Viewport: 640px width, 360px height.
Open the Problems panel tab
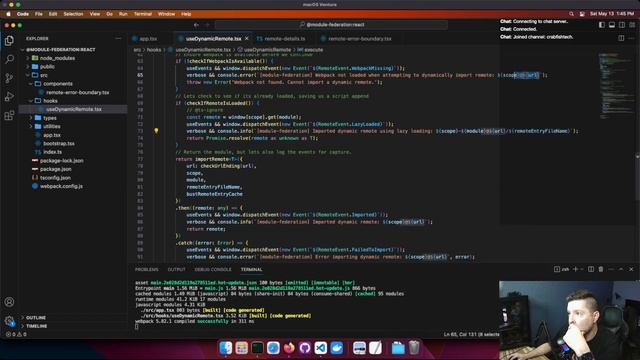147,269
